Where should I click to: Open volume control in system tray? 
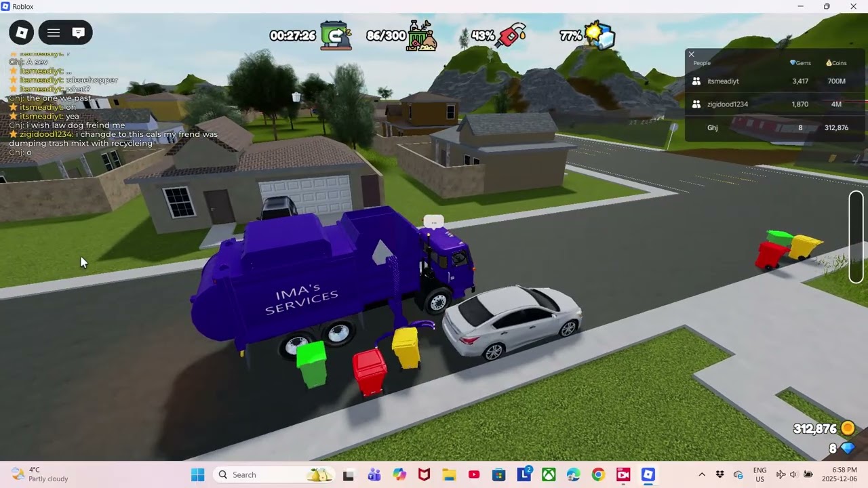(793, 474)
